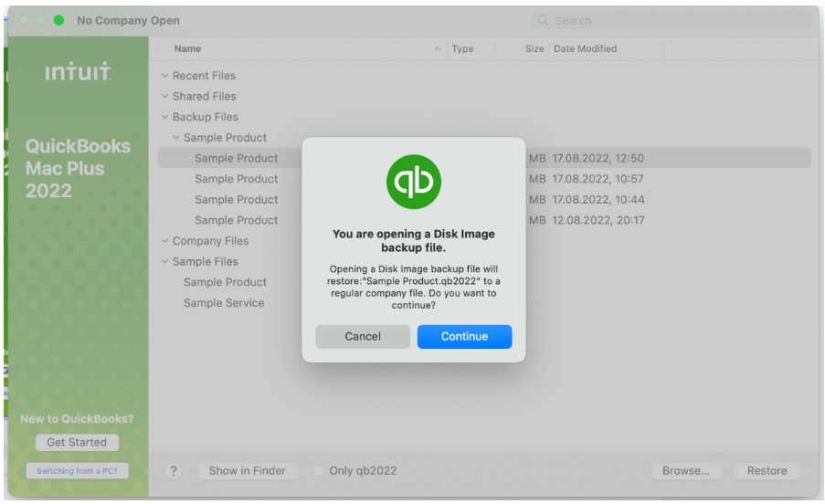
Task: Collapse the Recent Files group
Action: pos(164,76)
